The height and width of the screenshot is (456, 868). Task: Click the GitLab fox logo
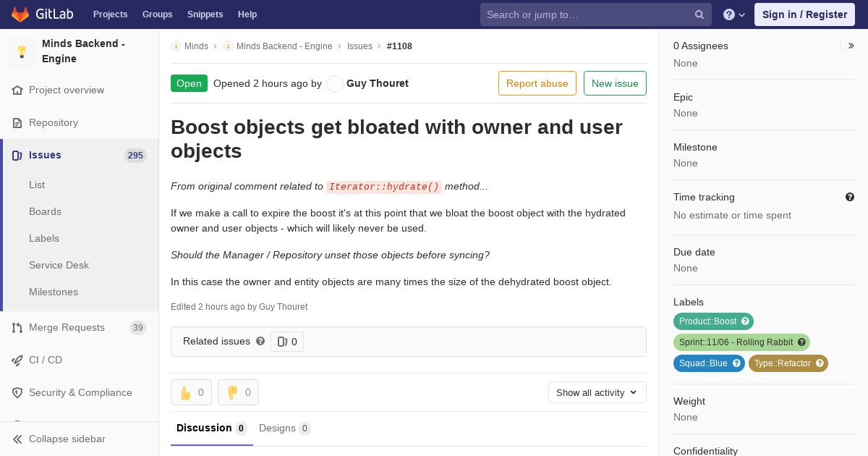pos(20,14)
